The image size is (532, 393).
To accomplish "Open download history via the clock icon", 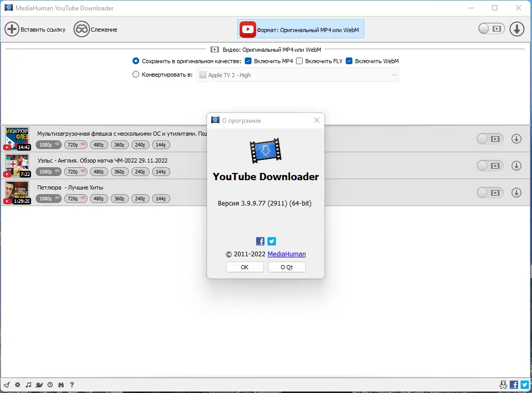I will 50,385.
